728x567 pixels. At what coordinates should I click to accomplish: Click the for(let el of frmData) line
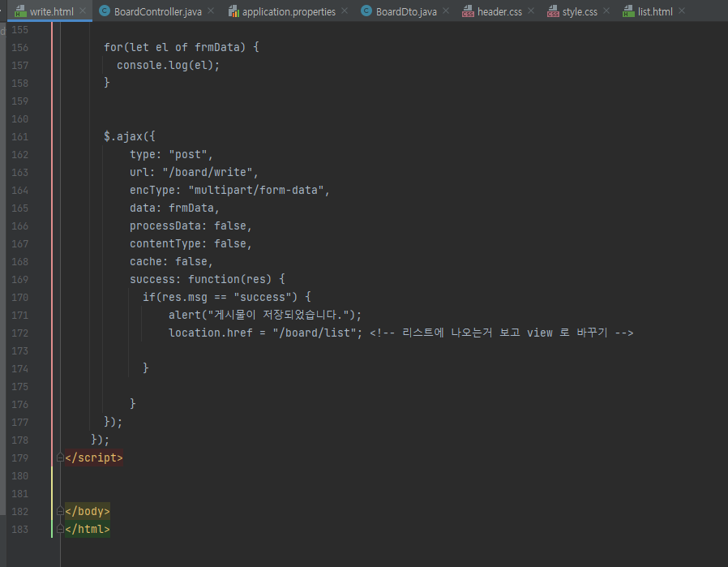pos(181,47)
